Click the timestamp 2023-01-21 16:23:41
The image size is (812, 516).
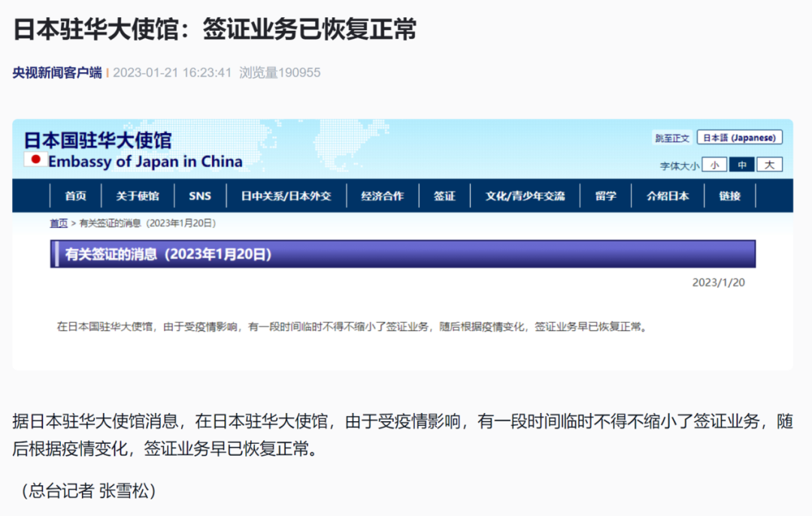click(172, 72)
